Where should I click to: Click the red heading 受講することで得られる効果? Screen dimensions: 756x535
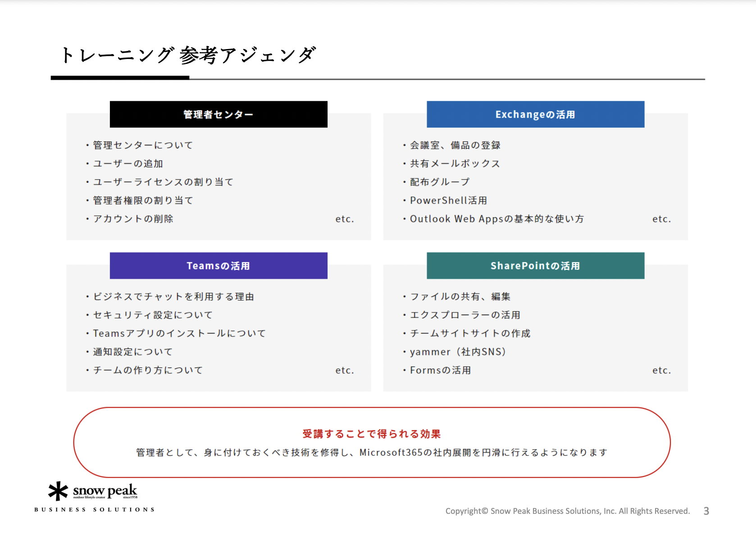tap(372, 434)
